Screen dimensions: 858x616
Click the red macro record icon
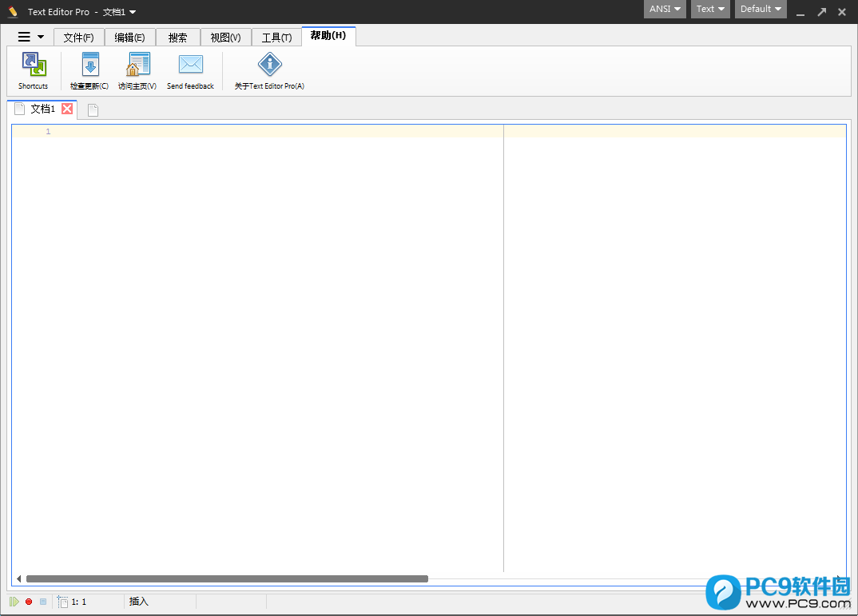(28, 602)
